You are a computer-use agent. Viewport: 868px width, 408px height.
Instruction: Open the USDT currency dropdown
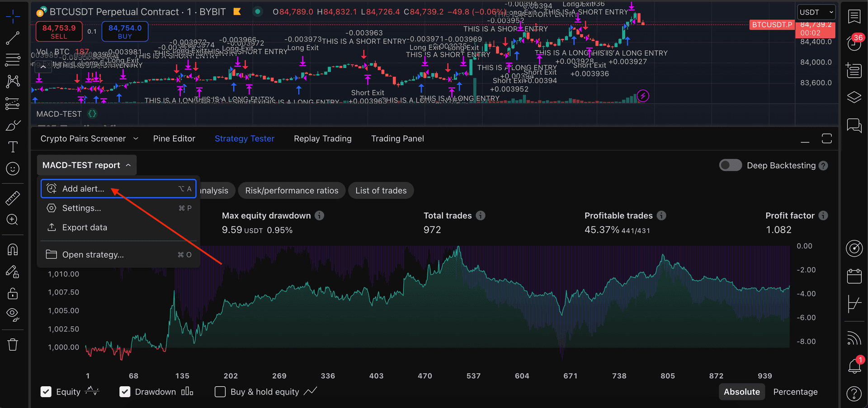(x=816, y=12)
